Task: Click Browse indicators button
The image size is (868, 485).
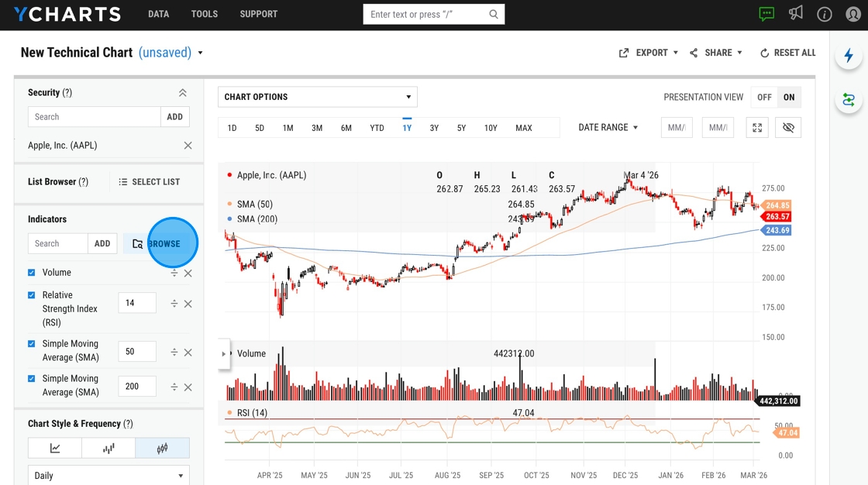Action: [157, 243]
